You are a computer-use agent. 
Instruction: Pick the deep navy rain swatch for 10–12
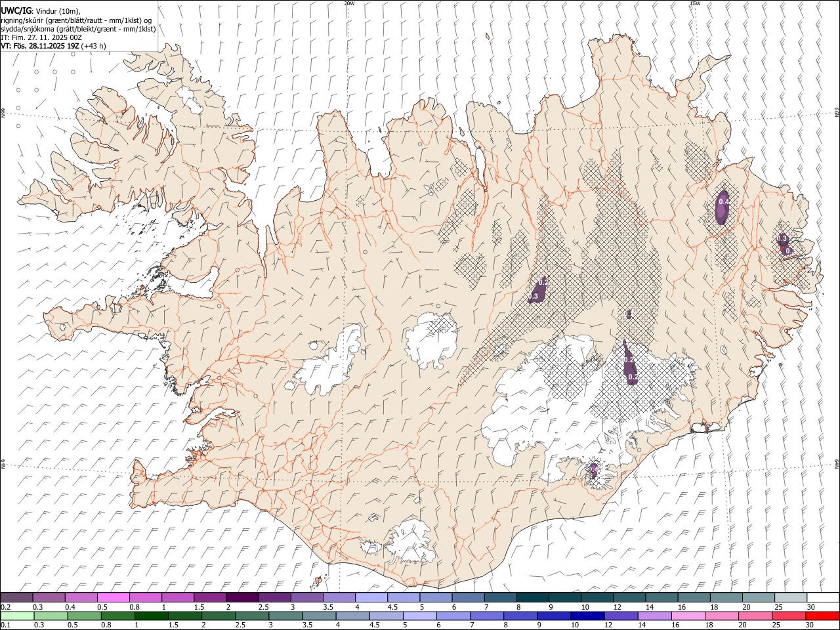click(x=587, y=616)
